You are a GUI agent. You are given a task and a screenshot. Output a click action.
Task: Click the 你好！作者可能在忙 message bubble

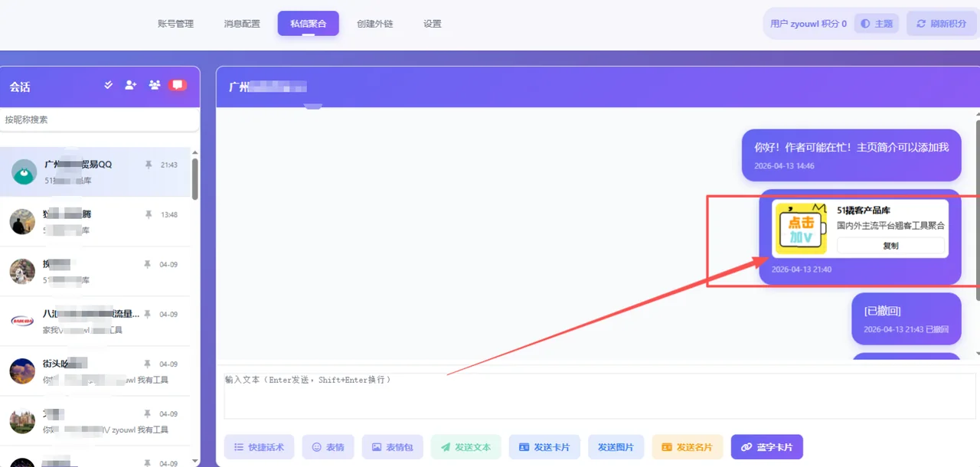coord(851,155)
